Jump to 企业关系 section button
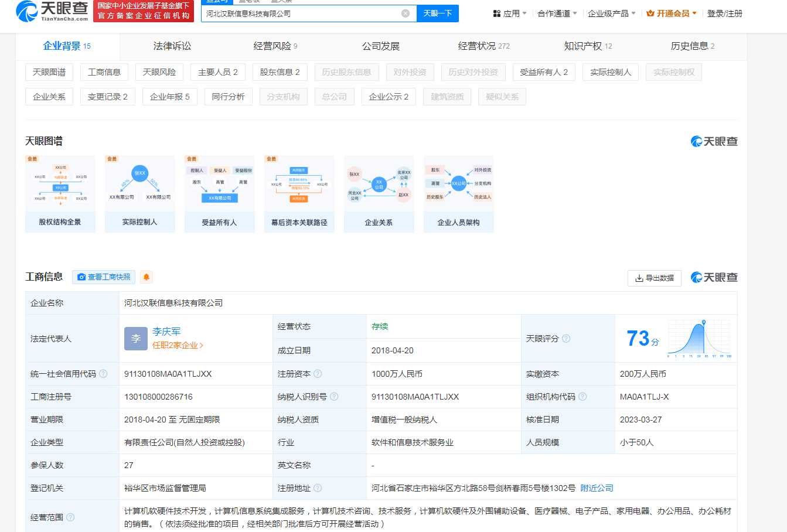Viewport: 787px width, 532px height. pos(49,97)
